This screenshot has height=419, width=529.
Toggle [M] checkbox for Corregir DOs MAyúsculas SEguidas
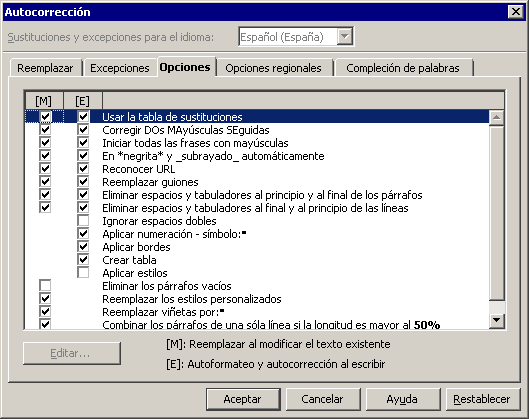45,130
